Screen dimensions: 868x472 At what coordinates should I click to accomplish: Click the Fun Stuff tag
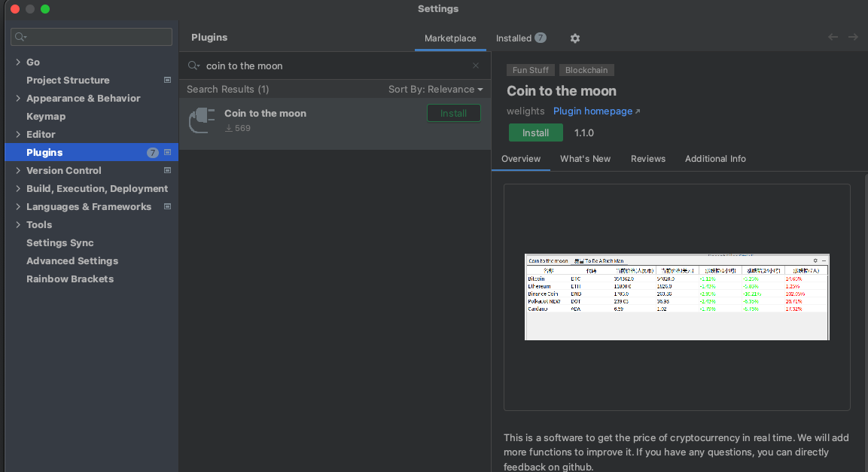coord(530,70)
